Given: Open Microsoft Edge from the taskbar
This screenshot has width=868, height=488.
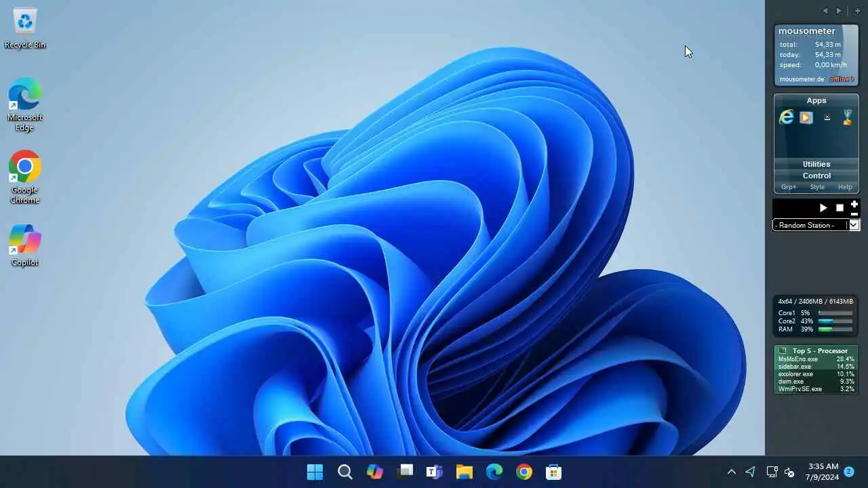Looking at the screenshot, I should click(x=494, y=472).
